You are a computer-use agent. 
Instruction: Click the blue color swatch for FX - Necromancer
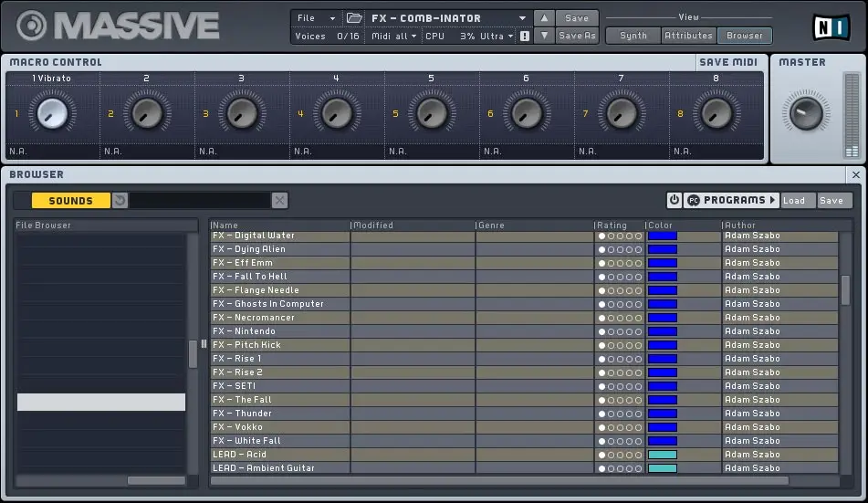pyautogui.click(x=662, y=318)
